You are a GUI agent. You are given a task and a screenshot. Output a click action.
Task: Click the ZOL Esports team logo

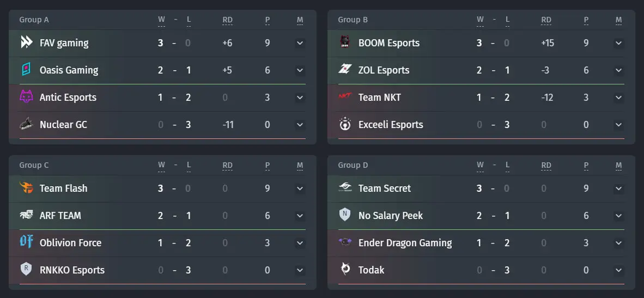coord(345,69)
